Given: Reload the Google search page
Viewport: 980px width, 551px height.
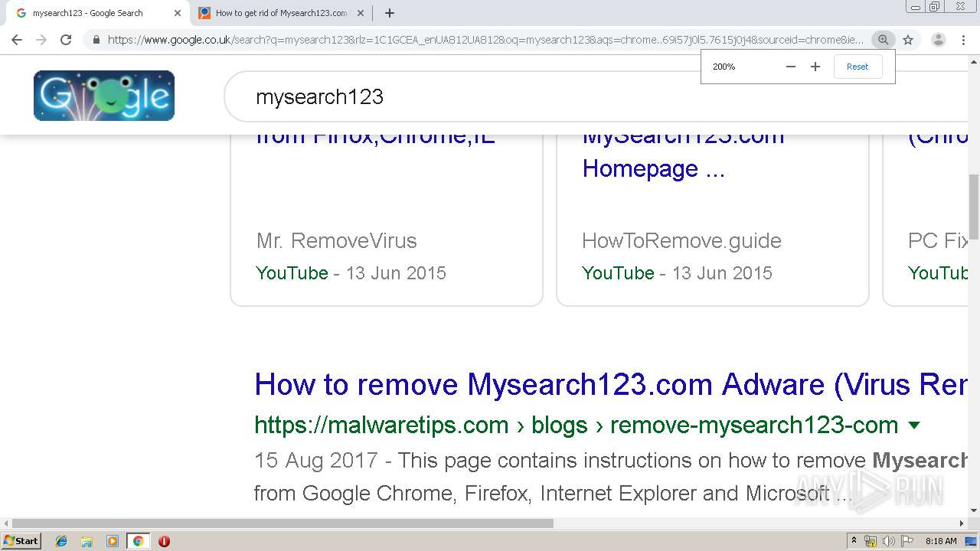Looking at the screenshot, I should coord(66,40).
